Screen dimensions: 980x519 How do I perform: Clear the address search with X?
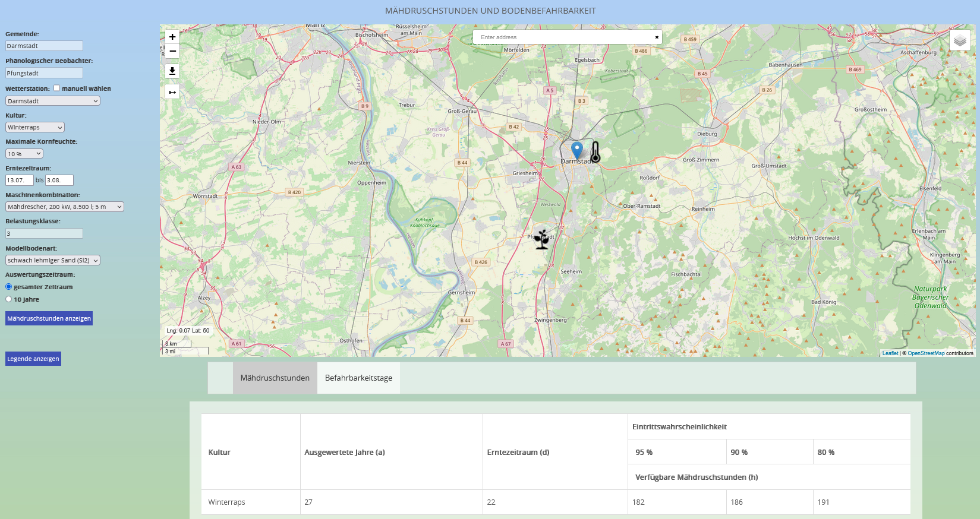coord(657,37)
